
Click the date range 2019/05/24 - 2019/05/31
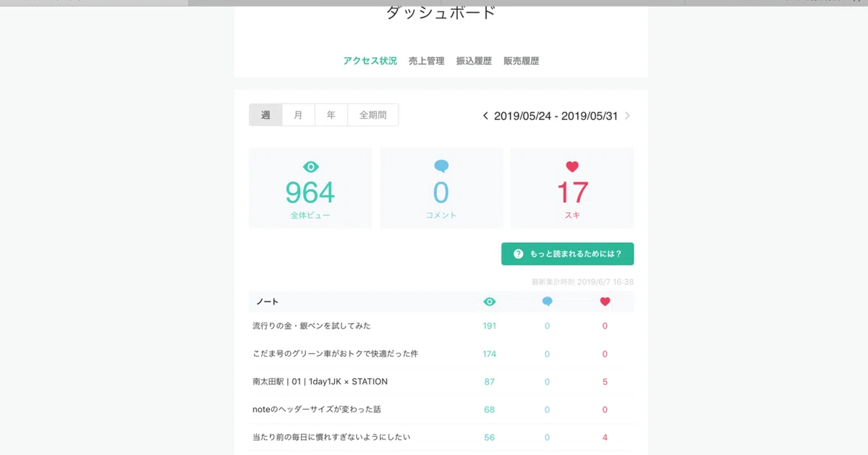coord(556,116)
